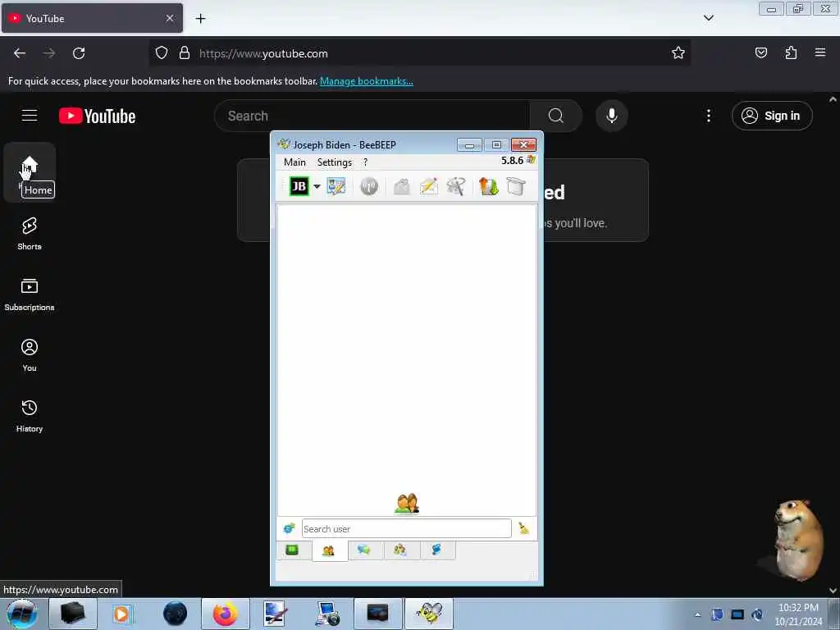
Task: Click the icon next to version 5.8.6
Action: (531, 160)
